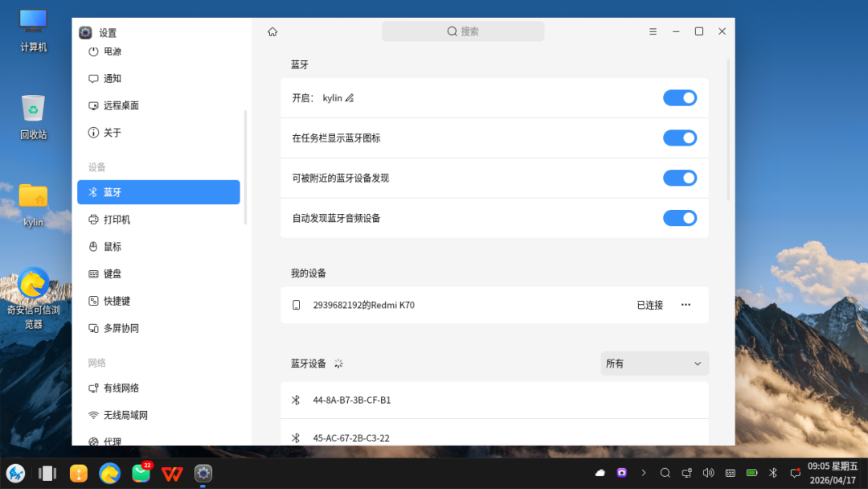868x489 pixels.
Task: Open 快捷键 settings page
Action: (158, 302)
